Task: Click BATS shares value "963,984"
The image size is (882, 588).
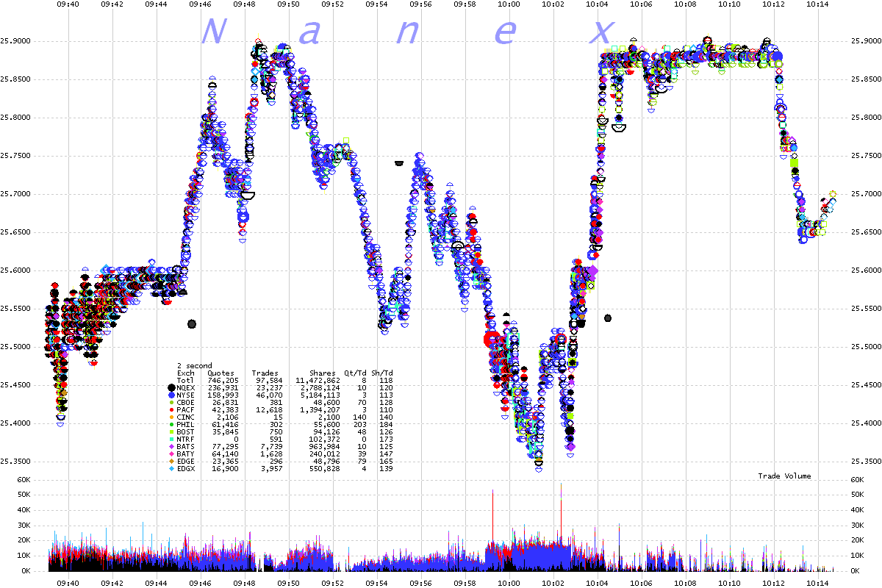Action: point(325,447)
